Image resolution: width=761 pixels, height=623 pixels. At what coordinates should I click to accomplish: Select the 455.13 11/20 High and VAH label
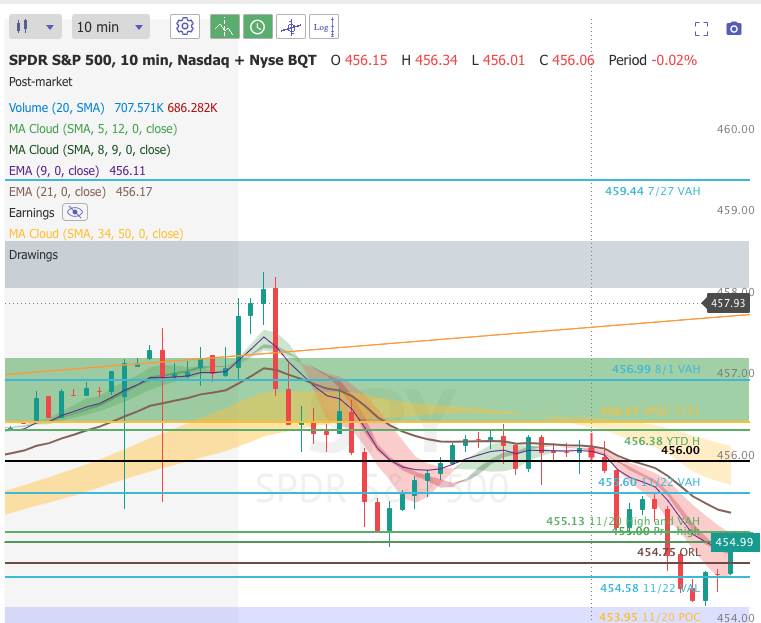tap(623, 521)
